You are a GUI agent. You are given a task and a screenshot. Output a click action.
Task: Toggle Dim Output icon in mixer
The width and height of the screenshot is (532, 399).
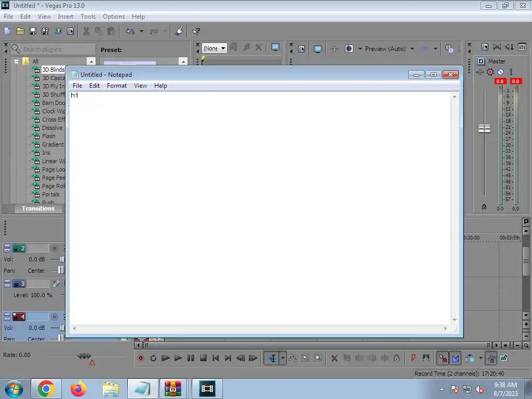click(509, 47)
